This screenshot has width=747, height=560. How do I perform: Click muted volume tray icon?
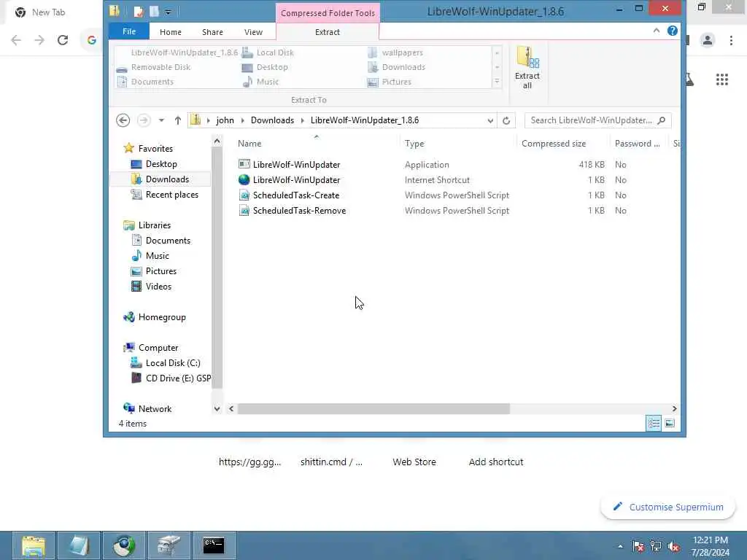[x=673, y=546]
